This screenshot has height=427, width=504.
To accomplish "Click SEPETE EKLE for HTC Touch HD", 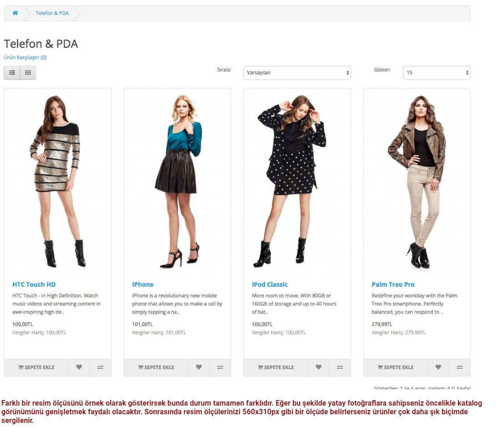I will click(36, 367).
